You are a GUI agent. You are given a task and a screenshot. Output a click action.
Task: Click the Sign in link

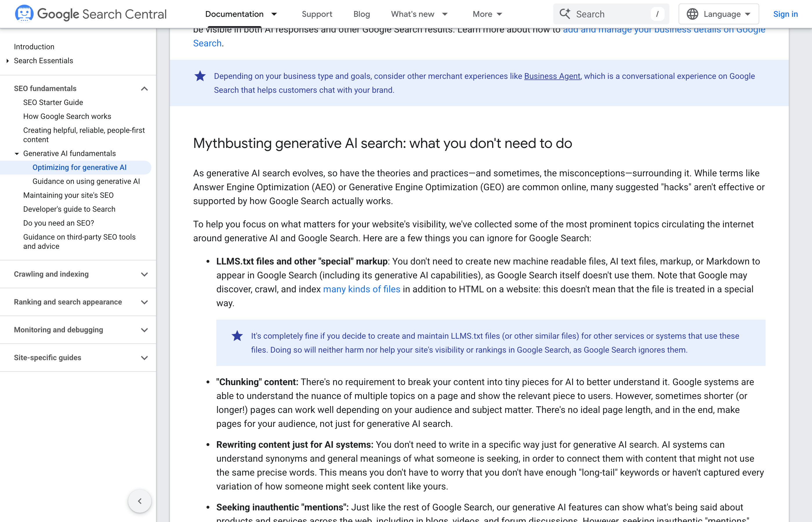point(785,14)
